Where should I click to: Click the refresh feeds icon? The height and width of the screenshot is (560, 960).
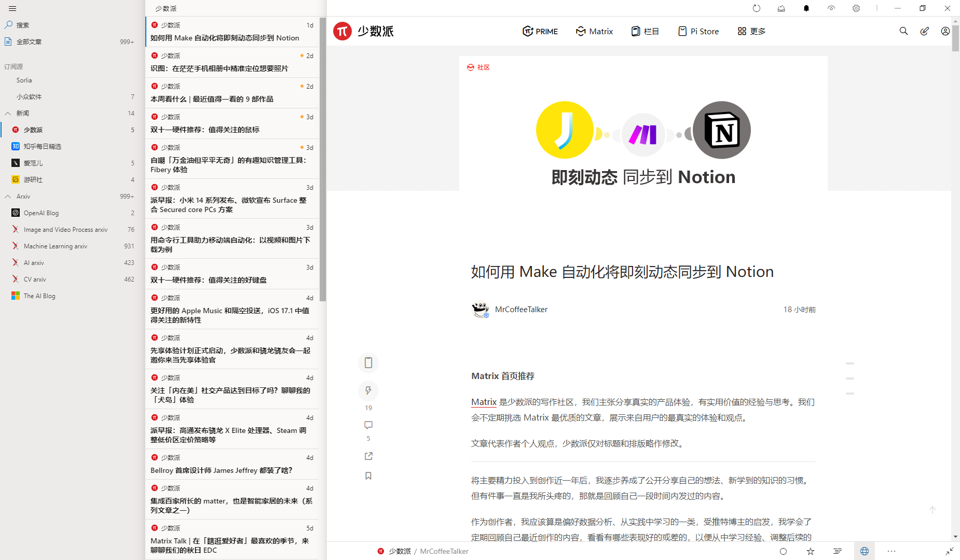(x=757, y=8)
